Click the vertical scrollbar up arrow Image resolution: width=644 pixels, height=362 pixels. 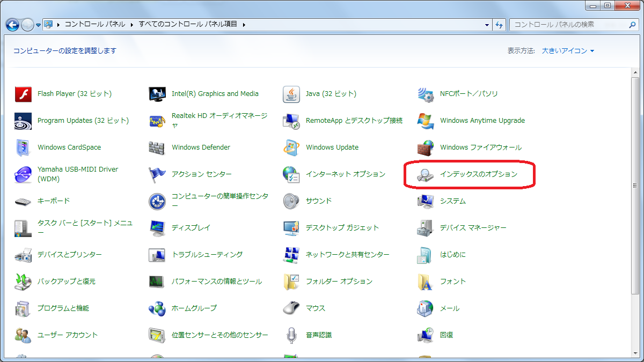tap(635, 71)
